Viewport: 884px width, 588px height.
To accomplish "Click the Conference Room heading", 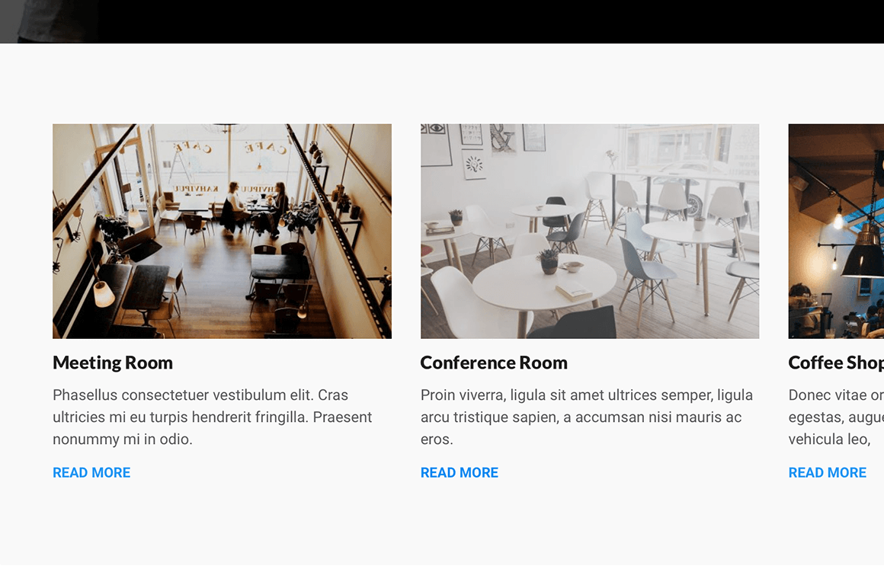I will [494, 363].
